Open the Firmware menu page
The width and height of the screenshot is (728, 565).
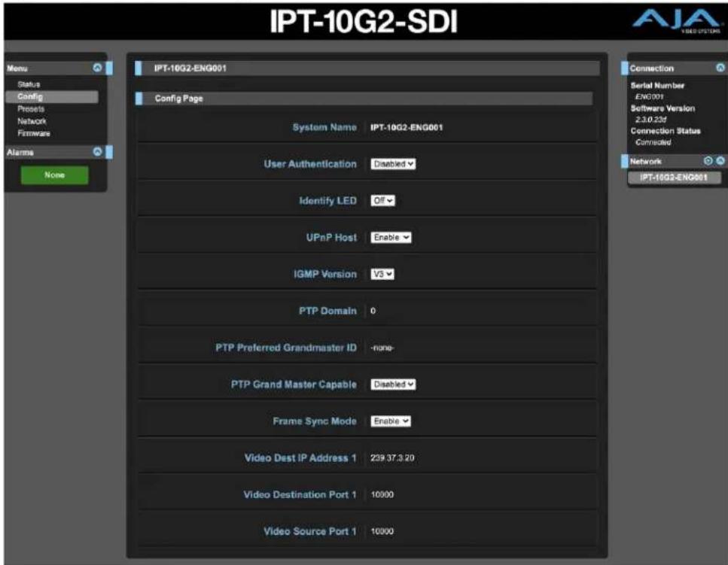pos(34,133)
